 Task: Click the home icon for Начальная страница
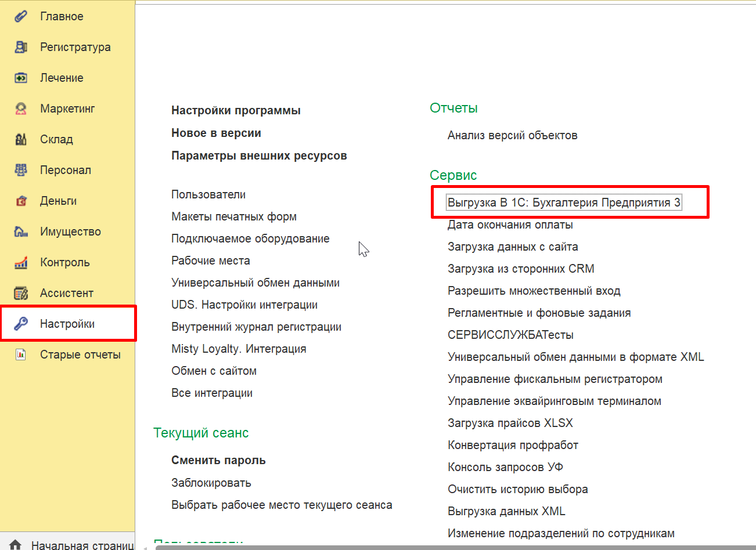pyautogui.click(x=16, y=545)
